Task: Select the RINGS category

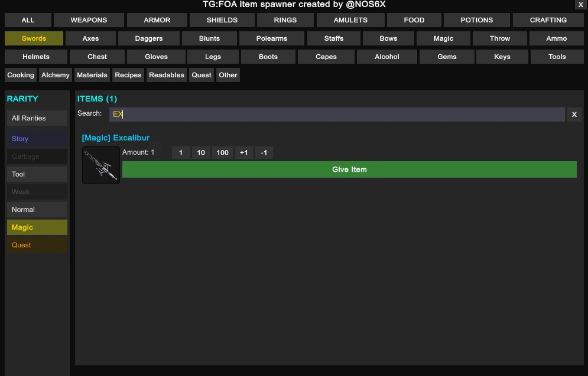Action: 285,20
